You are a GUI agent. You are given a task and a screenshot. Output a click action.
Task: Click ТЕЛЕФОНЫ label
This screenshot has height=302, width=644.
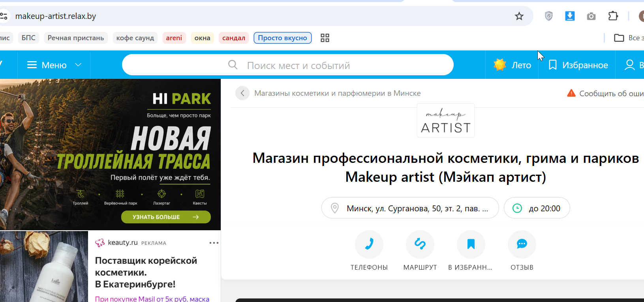tap(369, 267)
